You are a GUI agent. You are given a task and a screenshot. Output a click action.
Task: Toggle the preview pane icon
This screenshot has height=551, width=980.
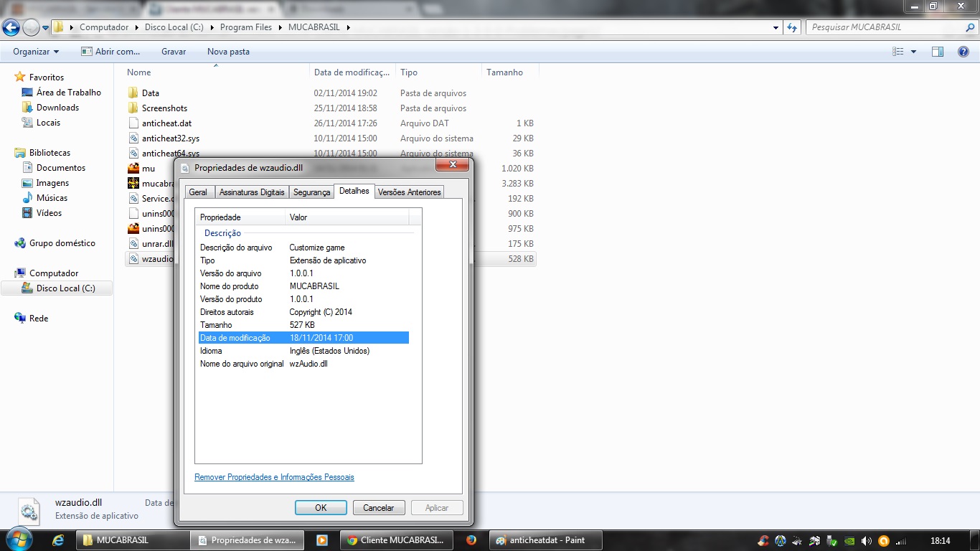tap(937, 52)
